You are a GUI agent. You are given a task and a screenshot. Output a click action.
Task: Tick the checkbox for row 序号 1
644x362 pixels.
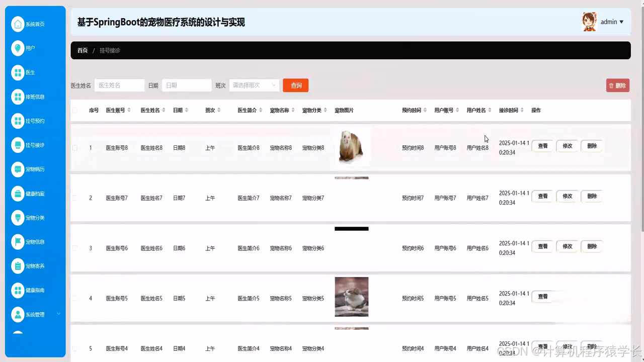tap(75, 147)
